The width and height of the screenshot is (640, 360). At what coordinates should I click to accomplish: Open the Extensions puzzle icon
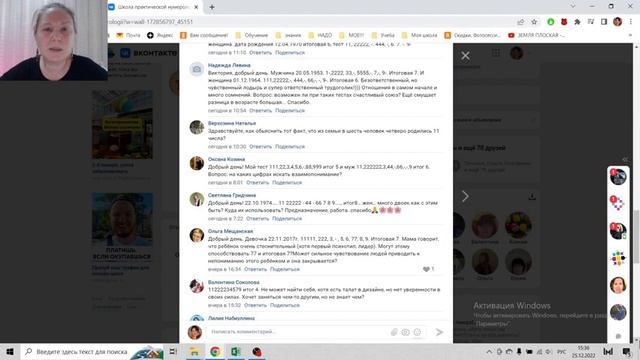(577, 22)
